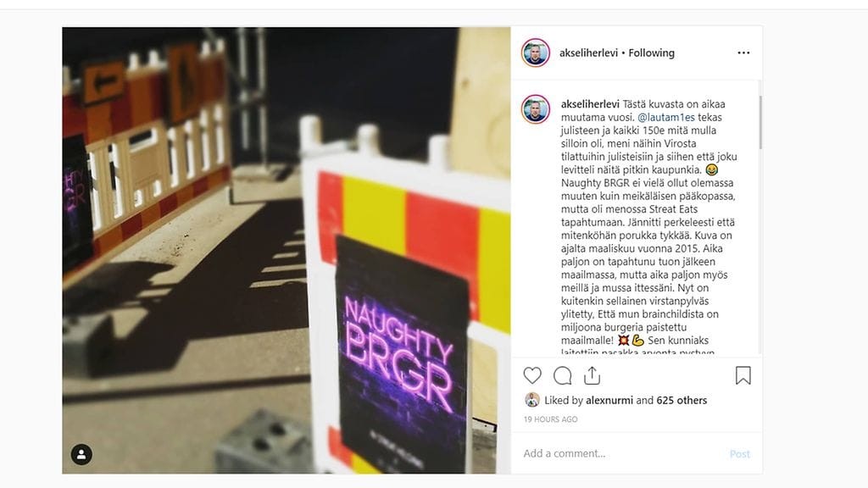Image resolution: width=868 pixels, height=488 pixels.
Task: View the 625 others who liked
Action: pos(682,400)
